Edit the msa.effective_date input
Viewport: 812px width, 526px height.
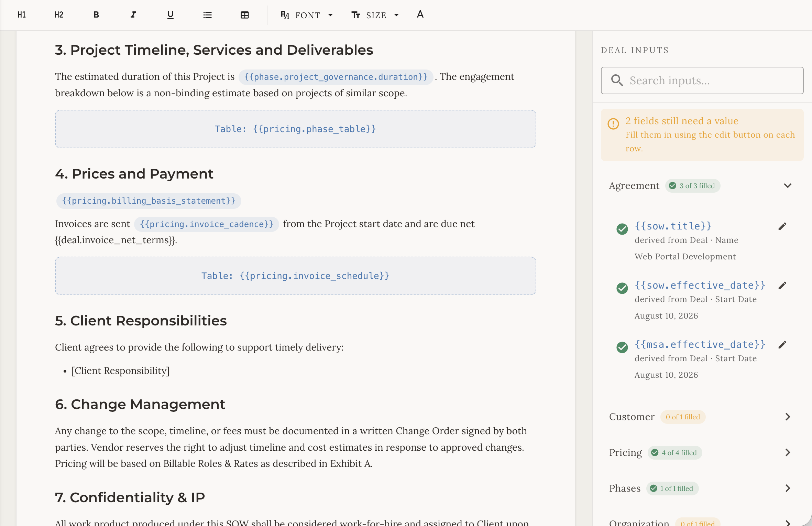pos(782,345)
